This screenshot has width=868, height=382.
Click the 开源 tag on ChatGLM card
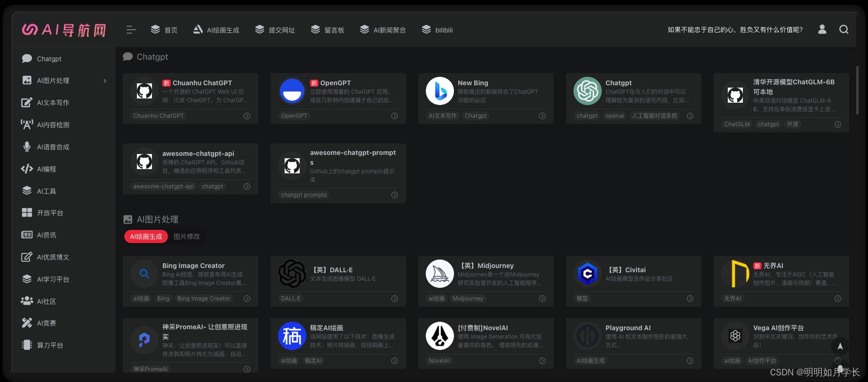(x=793, y=124)
